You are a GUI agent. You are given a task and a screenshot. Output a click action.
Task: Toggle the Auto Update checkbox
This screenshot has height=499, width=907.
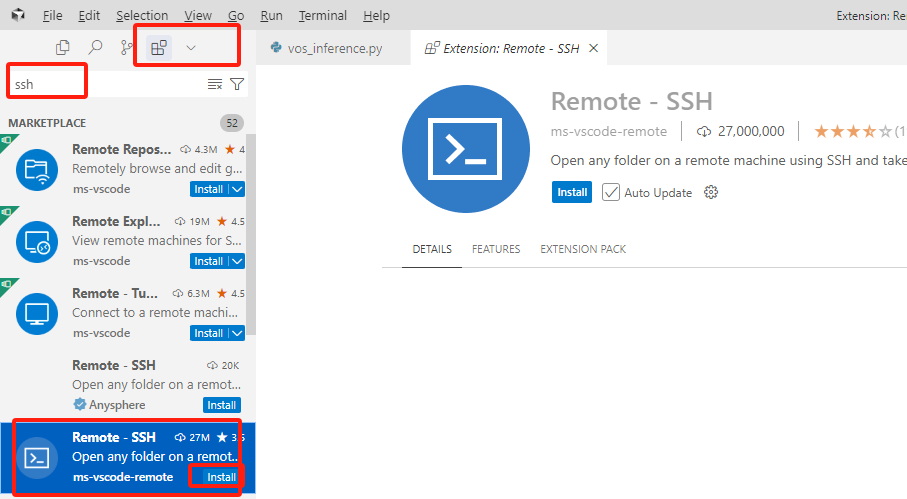pos(610,193)
